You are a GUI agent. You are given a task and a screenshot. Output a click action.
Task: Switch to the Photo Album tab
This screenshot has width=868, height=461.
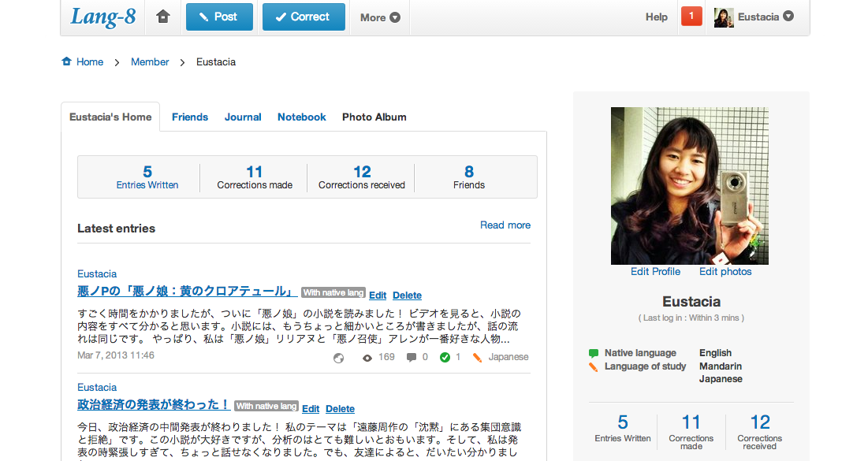[x=374, y=117]
